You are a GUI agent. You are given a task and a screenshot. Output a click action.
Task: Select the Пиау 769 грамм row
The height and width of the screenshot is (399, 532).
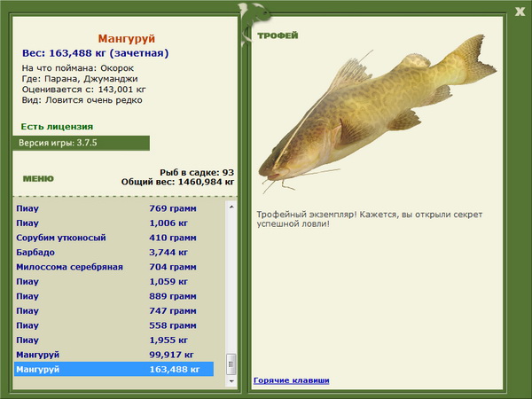coord(114,208)
